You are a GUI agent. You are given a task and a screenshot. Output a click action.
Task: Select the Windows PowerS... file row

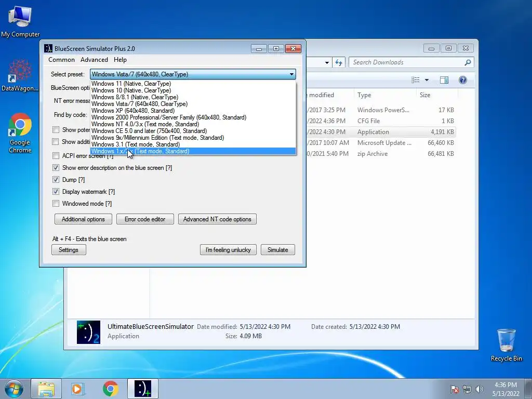coord(380,110)
